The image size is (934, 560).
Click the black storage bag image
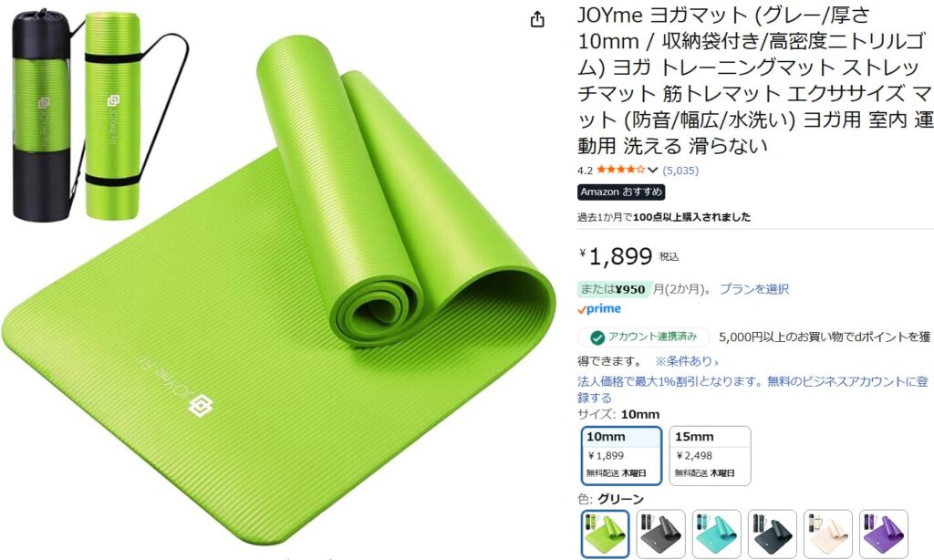(x=42, y=116)
